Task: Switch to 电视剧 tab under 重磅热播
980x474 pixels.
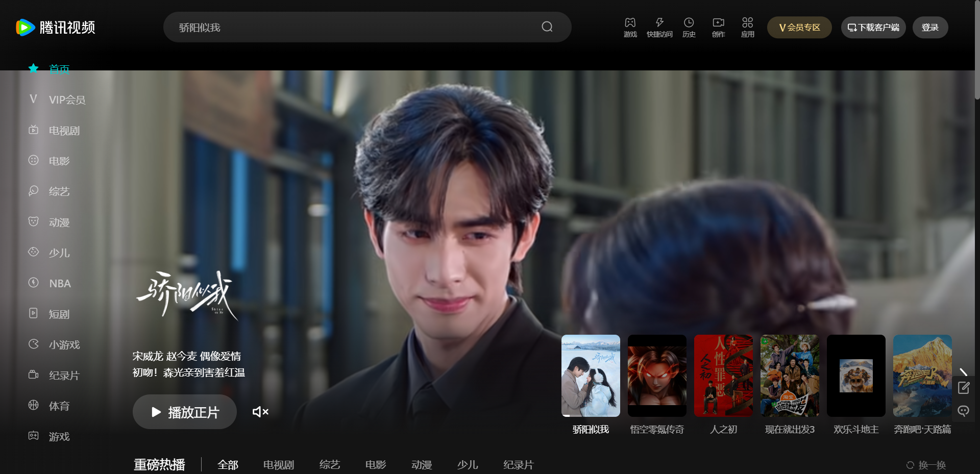Action: 278,465
